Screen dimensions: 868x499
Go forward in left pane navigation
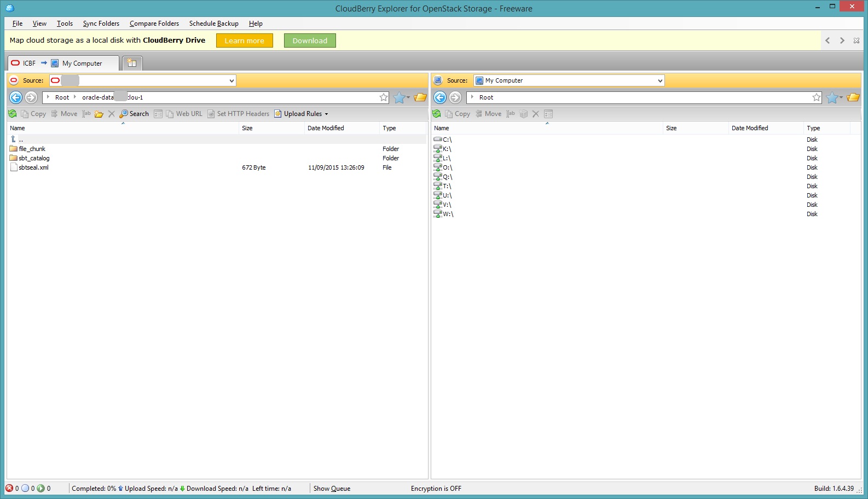point(31,97)
